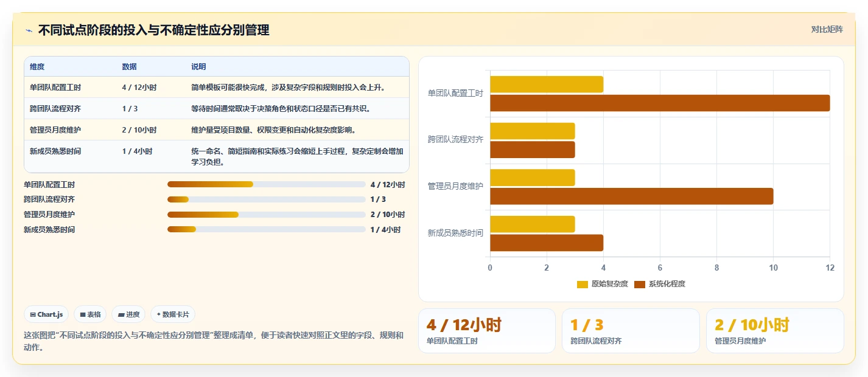Click the description starting 统一命名、简短指南
The image size is (868, 377).
click(x=297, y=157)
